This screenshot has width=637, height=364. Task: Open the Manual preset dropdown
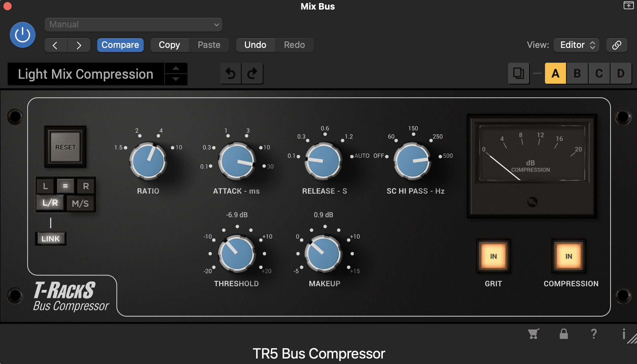click(133, 25)
